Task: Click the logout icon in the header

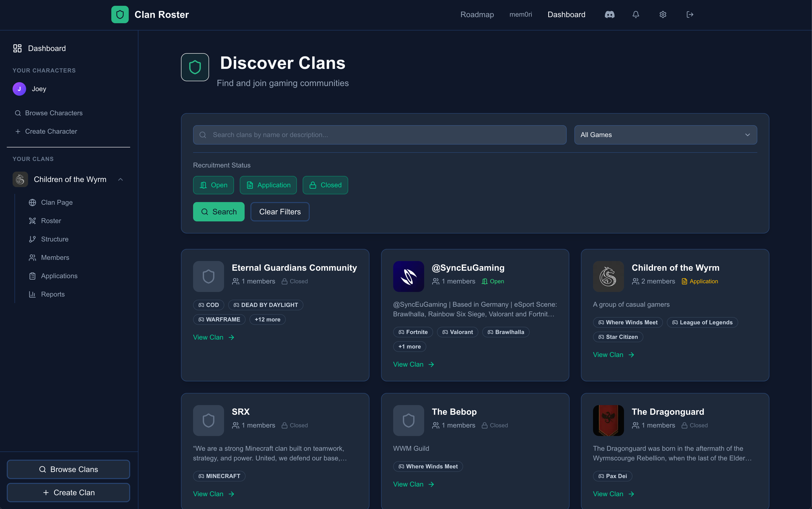Action: (689, 15)
